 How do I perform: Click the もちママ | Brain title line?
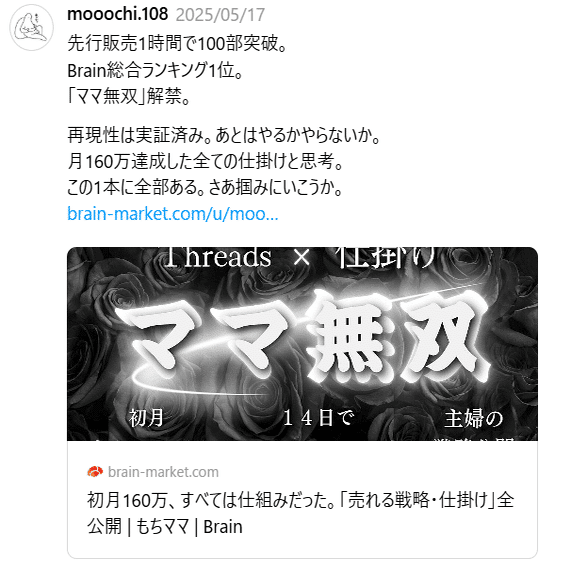click(x=189, y=527)
